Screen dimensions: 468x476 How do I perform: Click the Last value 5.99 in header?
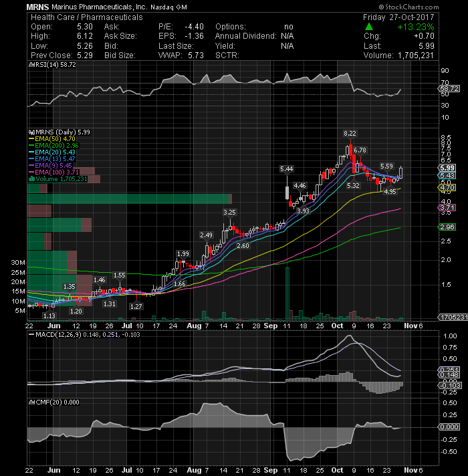tap(427, 46)
